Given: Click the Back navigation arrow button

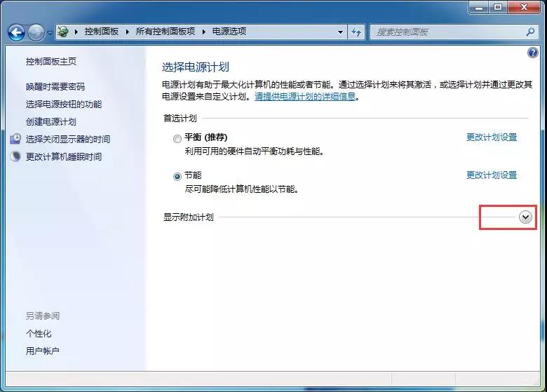Looking at the screenshot, I should 17,32.
